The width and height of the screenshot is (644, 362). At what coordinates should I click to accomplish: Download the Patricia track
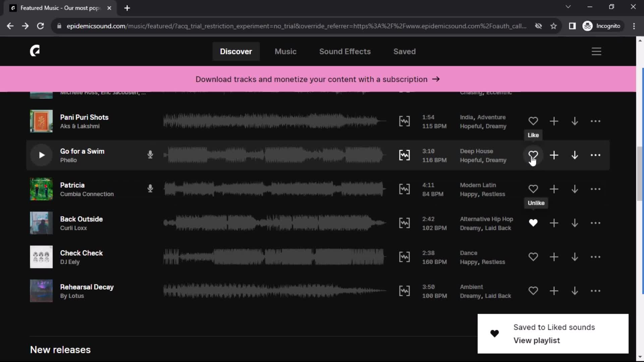click(575, 189)
